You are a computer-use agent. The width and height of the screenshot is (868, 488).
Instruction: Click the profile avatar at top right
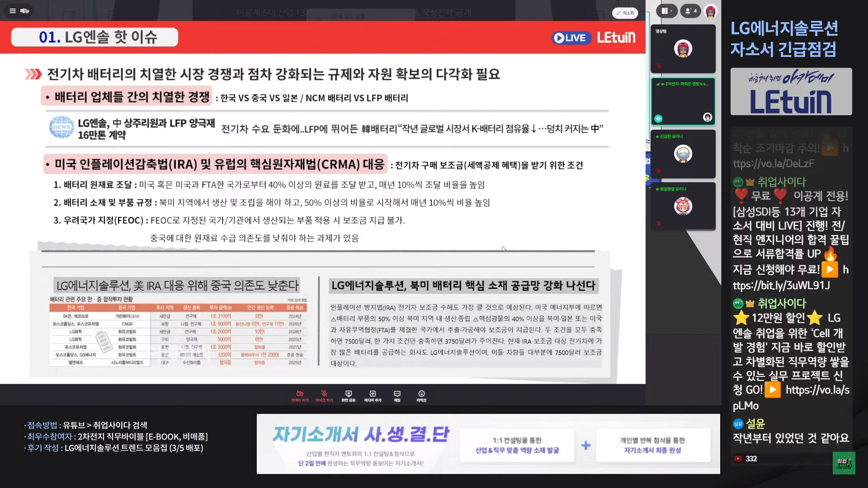[x=711, y=11]
